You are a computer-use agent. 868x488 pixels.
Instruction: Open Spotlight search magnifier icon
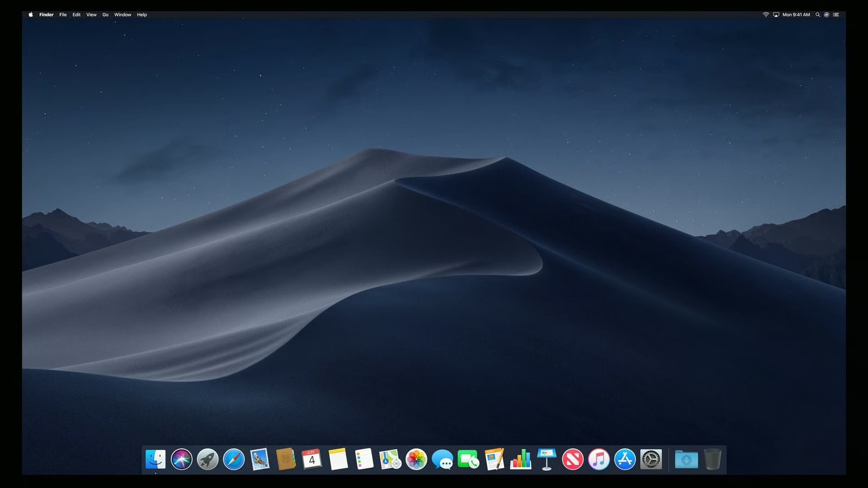[818, 14]
